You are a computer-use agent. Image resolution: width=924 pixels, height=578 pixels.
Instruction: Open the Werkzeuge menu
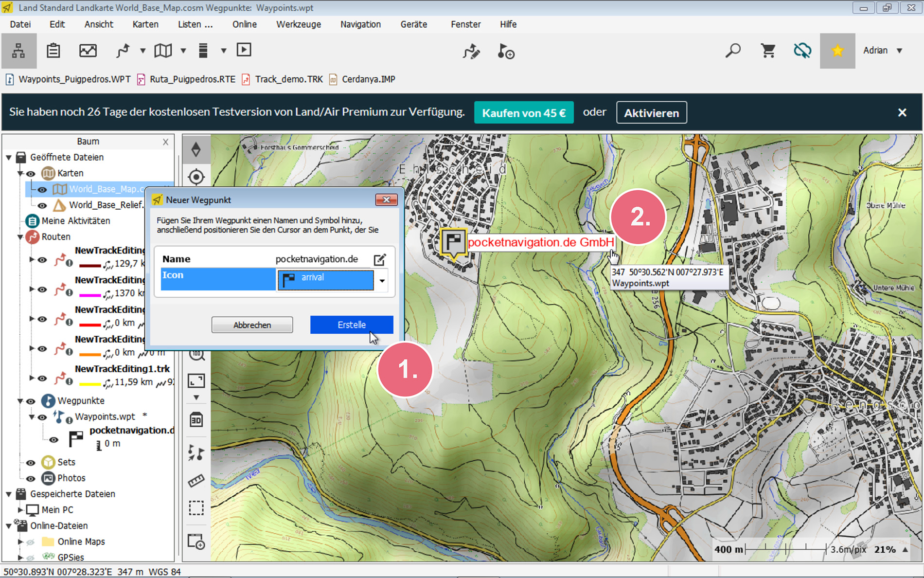click(298, 24)
